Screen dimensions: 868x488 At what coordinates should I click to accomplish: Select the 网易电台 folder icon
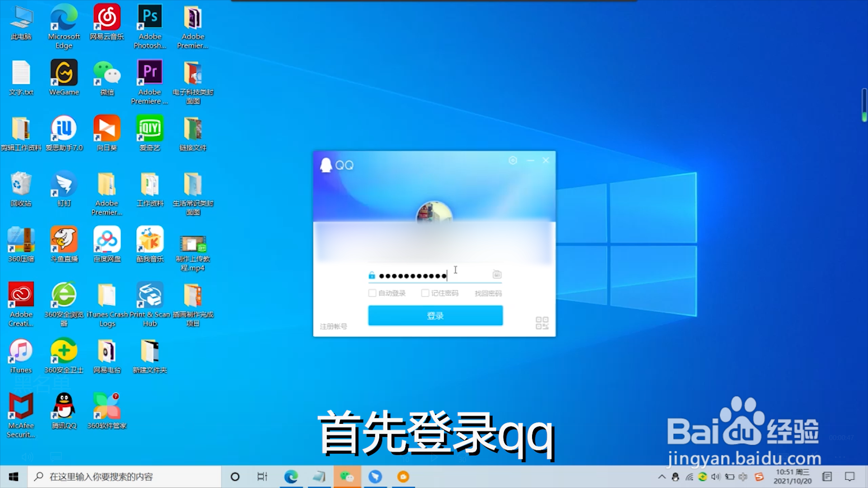tap(107, 356)
